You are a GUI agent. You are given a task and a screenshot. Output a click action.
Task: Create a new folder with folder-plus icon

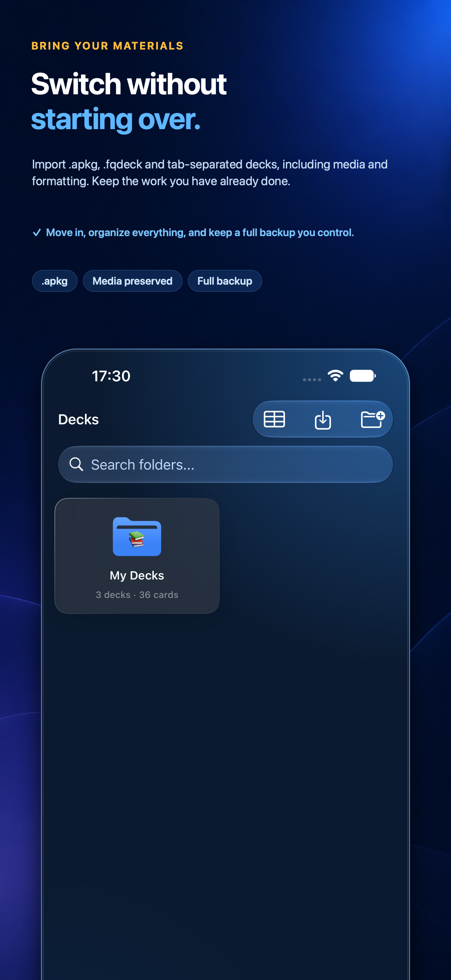tap(372, 419)
